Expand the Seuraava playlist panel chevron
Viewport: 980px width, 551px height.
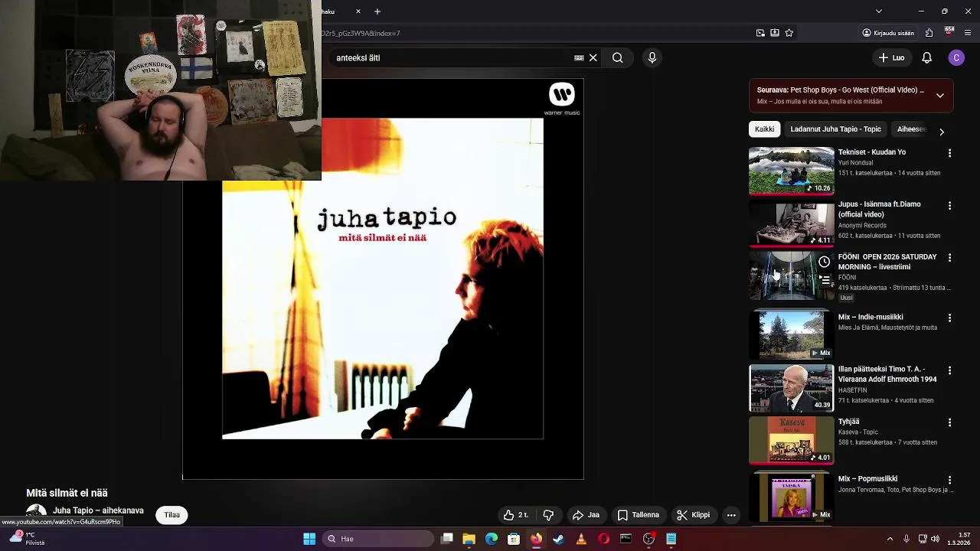939,96
